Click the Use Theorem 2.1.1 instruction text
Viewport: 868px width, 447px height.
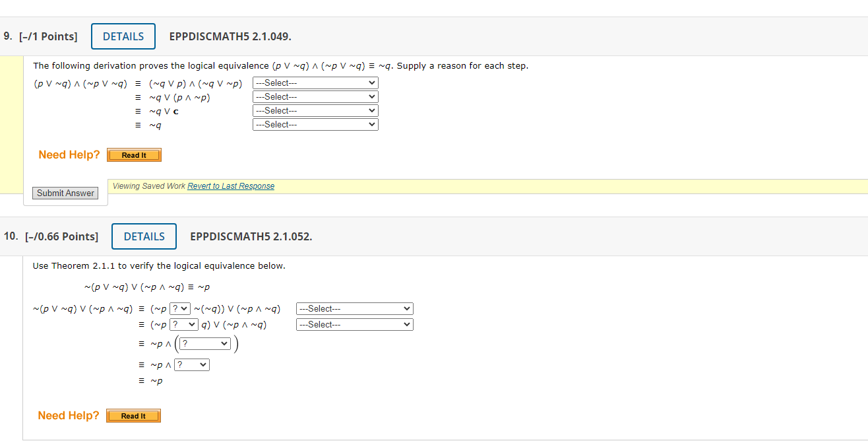[159, 266]
